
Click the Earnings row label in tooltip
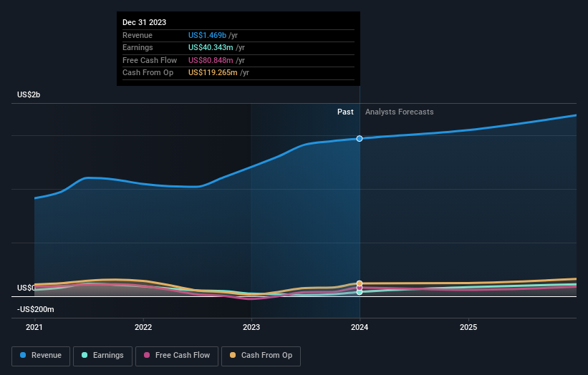pos(138,47)
